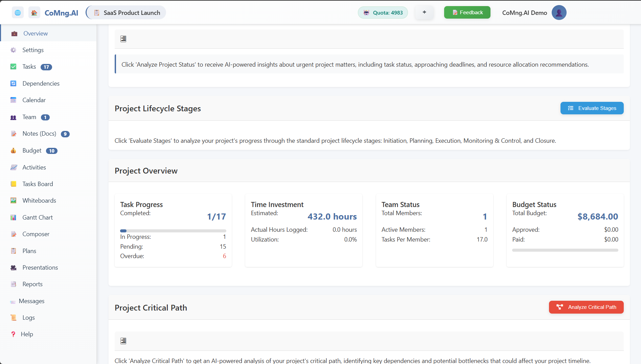
Task: Click the plus button to add a project
Action: (424, 12)
